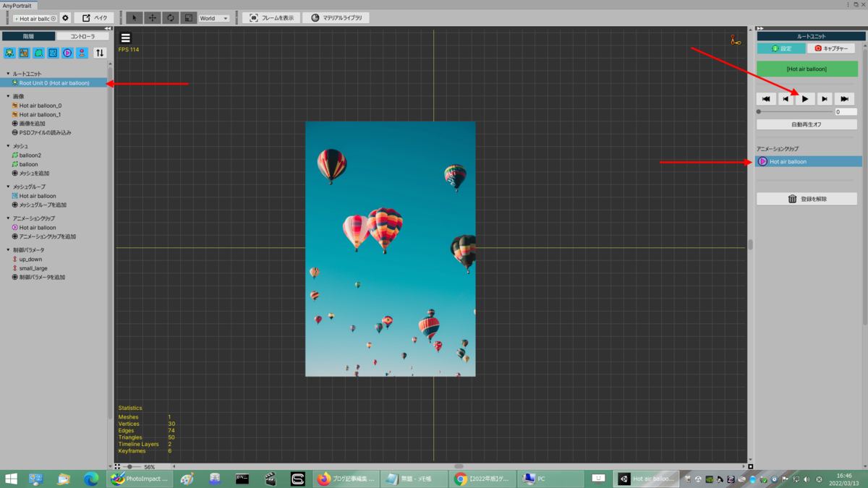868x488 pixels.
Task: Select the move gizmo tool
Action: click(x=152, y=18)
